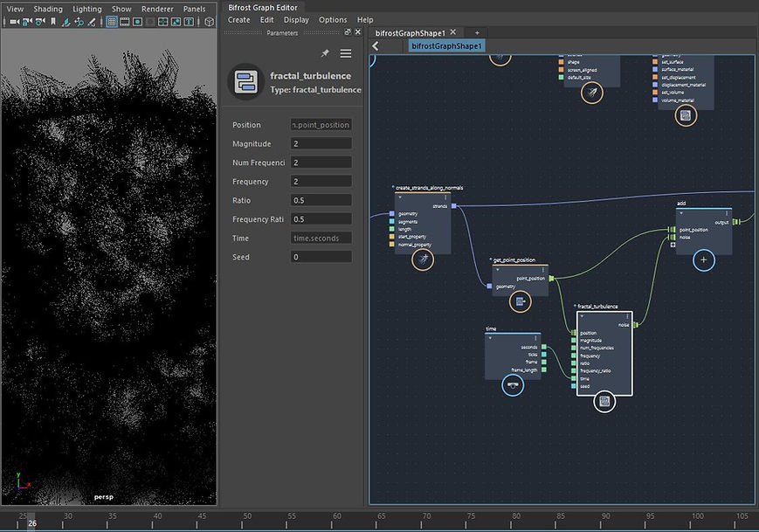Viewport: 759px width, 532px height.
Task: Collapse the add node arrow
Action: 681,213
